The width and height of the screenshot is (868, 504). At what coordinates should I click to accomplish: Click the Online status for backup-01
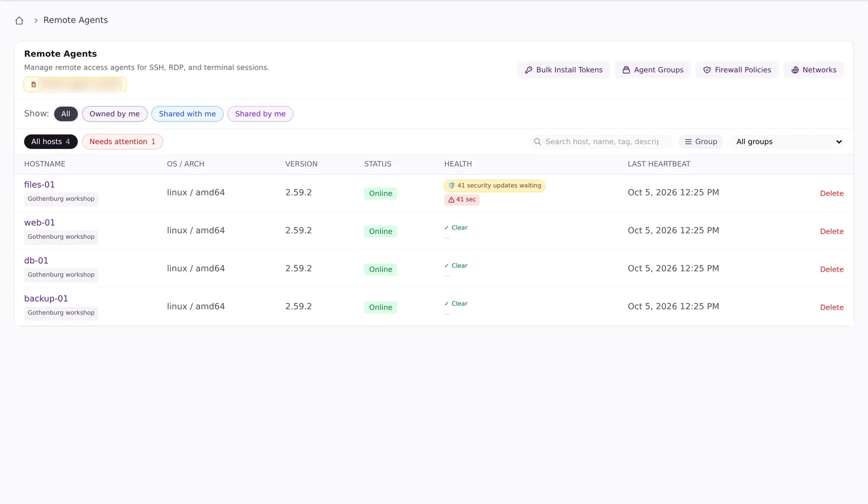[x=381, y=308]
